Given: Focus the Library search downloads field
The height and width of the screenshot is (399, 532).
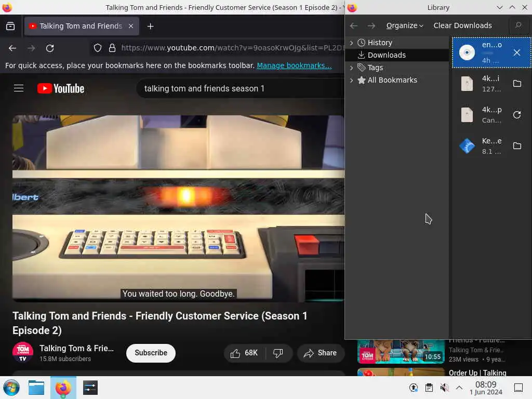Looking at the screenshot, I should (518, 25).
